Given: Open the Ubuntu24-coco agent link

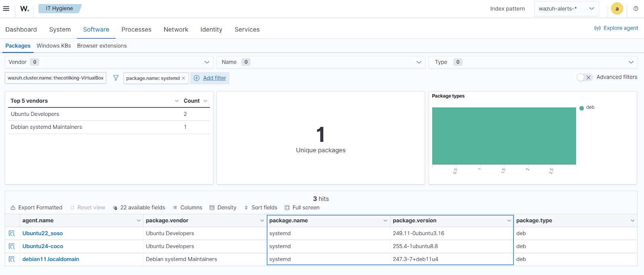Looking at the screenshot, I should tap(43, 246).
